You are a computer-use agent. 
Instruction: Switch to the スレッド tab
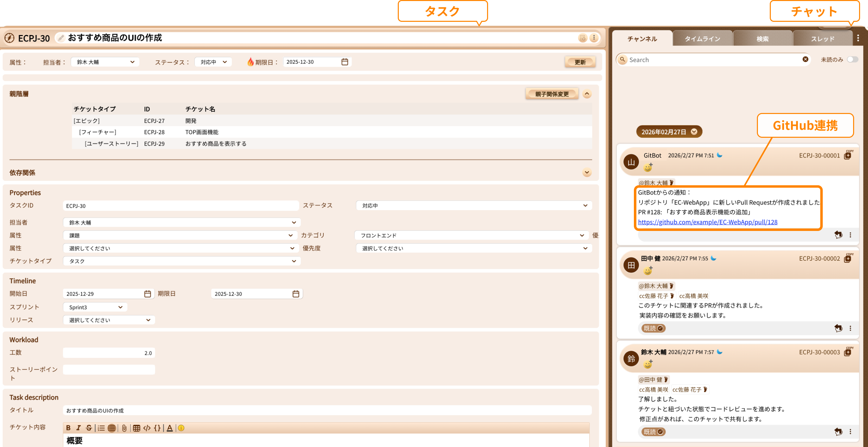(x=822, y=39)
